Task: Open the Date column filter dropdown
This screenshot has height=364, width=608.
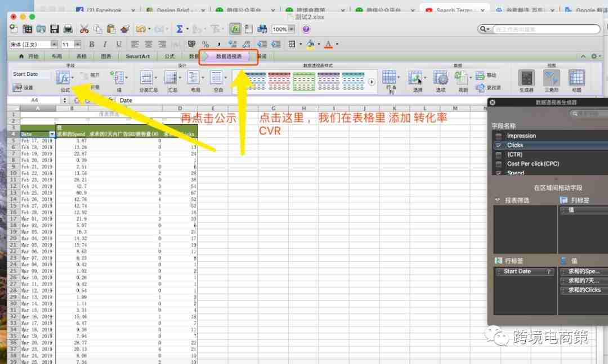Action: (52, 134)
